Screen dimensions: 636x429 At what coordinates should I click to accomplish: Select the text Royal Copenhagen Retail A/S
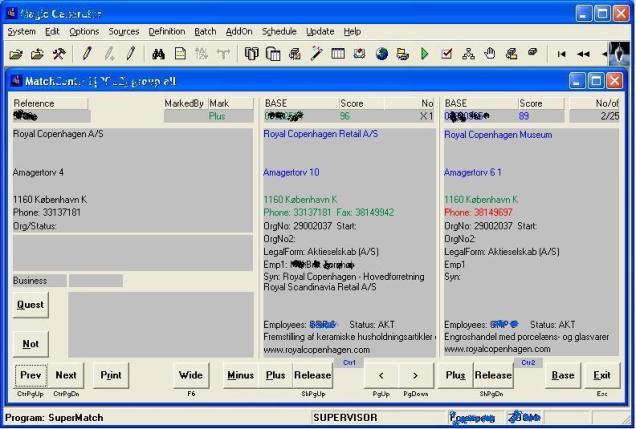(320, 134)
